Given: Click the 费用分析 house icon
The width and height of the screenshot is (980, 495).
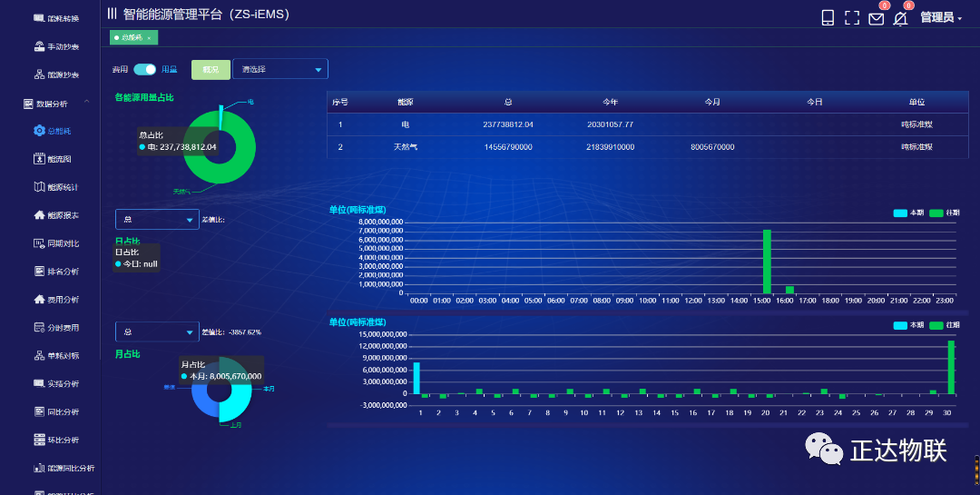Looking at the screenshot, I should [x=39, y=299].
